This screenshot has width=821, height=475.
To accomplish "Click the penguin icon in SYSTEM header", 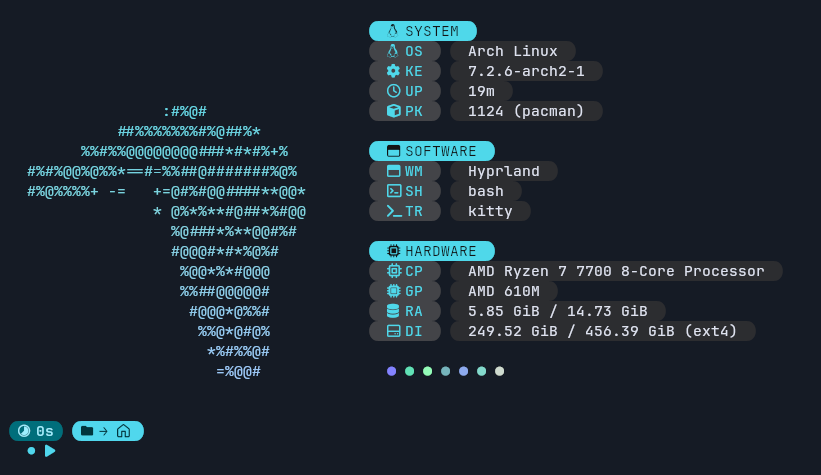I will 393,31.
